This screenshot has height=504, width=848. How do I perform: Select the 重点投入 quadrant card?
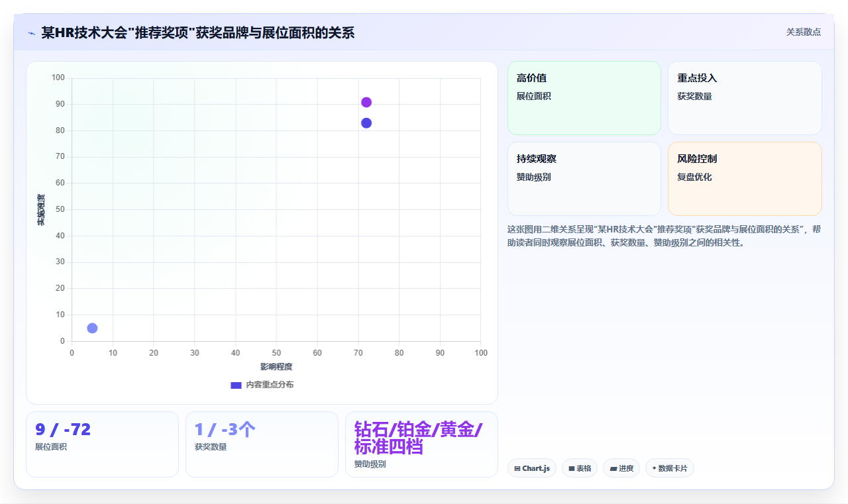tap(745, 98)
